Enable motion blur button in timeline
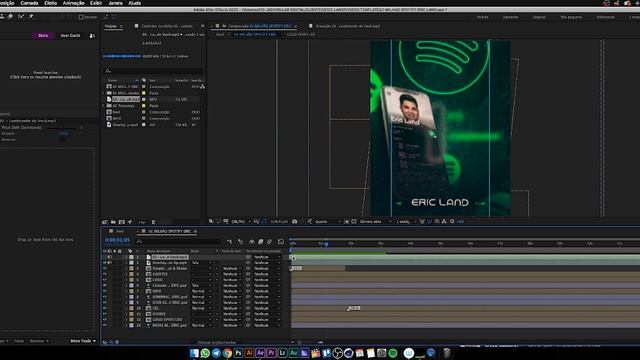 click(x=269, y=242)
